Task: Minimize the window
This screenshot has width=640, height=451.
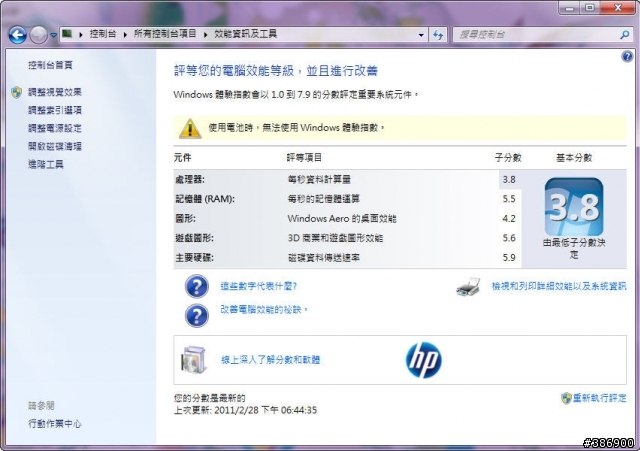Action: click(x=570, y=7)
